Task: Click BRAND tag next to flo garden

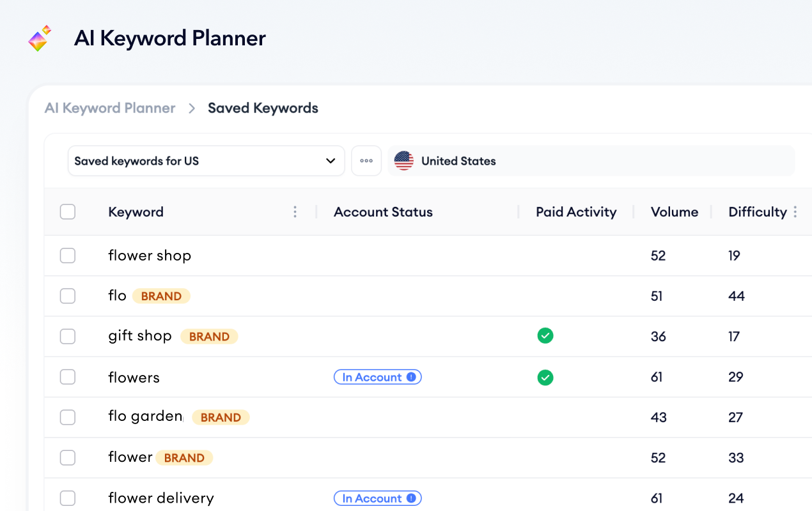Action: 221,417
